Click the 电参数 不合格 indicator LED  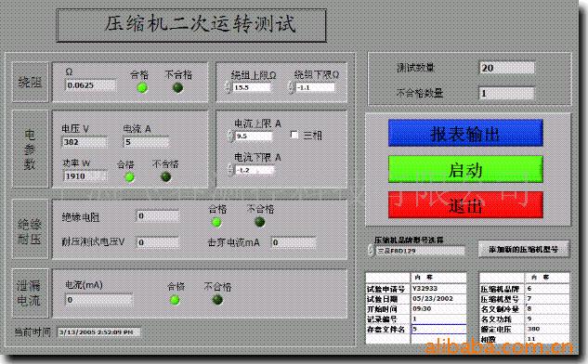pos(165,176)
